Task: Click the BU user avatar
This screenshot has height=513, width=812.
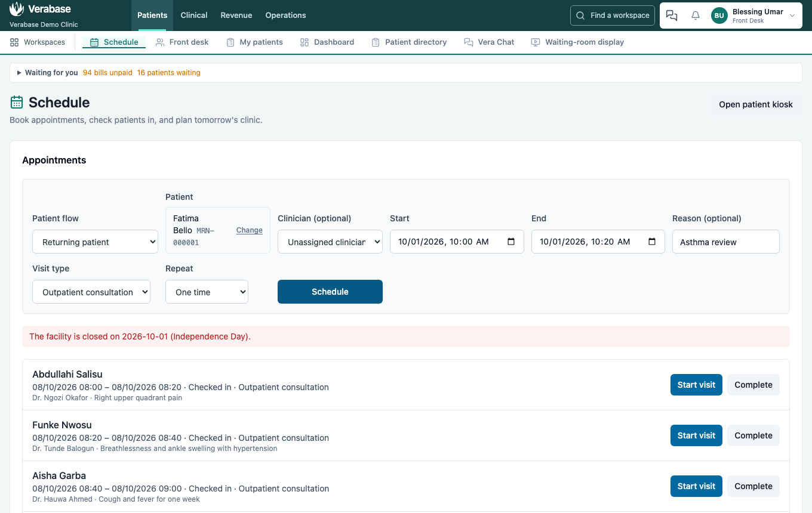Action: coord(719,16)
